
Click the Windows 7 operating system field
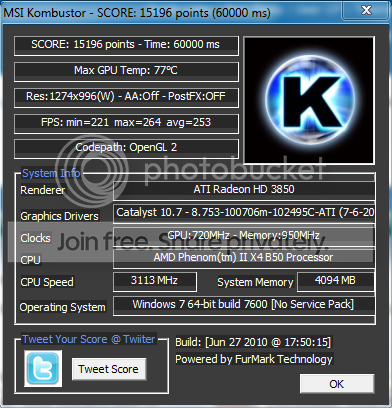pyautogui.click(x=244, y=306)
